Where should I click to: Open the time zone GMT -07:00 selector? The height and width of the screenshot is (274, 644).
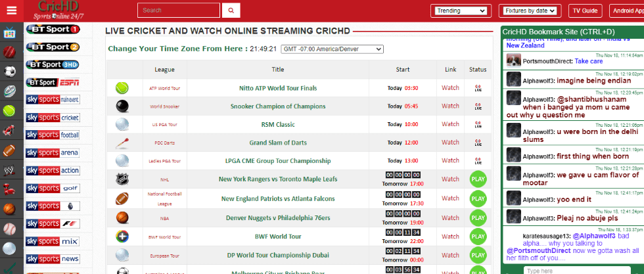click(x=332, y=49)
